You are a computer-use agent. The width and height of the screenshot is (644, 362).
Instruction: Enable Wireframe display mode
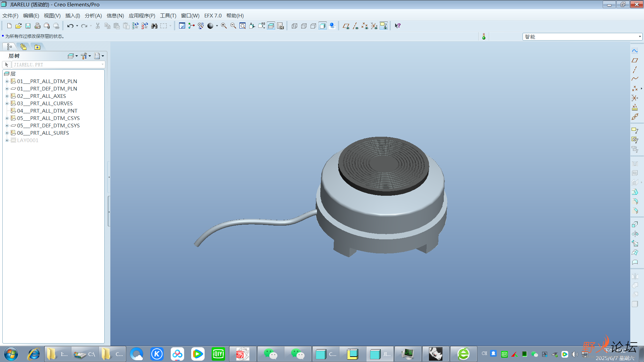(x=294, y=26)
